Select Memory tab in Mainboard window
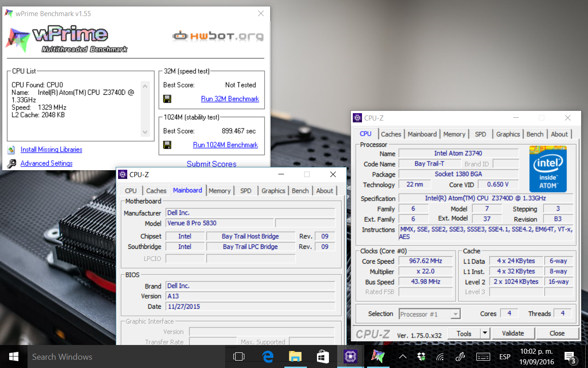588x368 pixels. coord(220,190)
